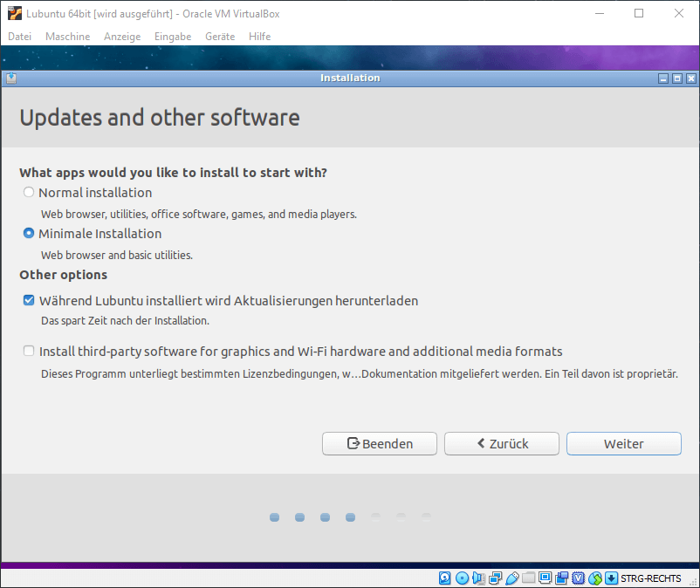Click the hard disk activity icon

444,578
